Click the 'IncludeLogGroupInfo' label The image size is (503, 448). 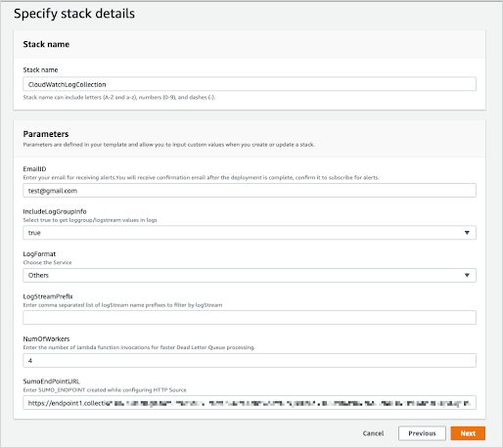55,211
